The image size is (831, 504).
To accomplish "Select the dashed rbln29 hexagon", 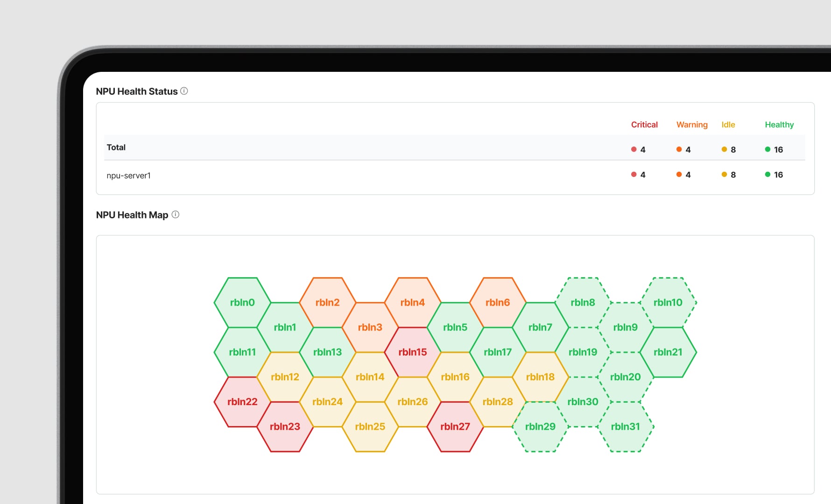I will click(540, 426).
